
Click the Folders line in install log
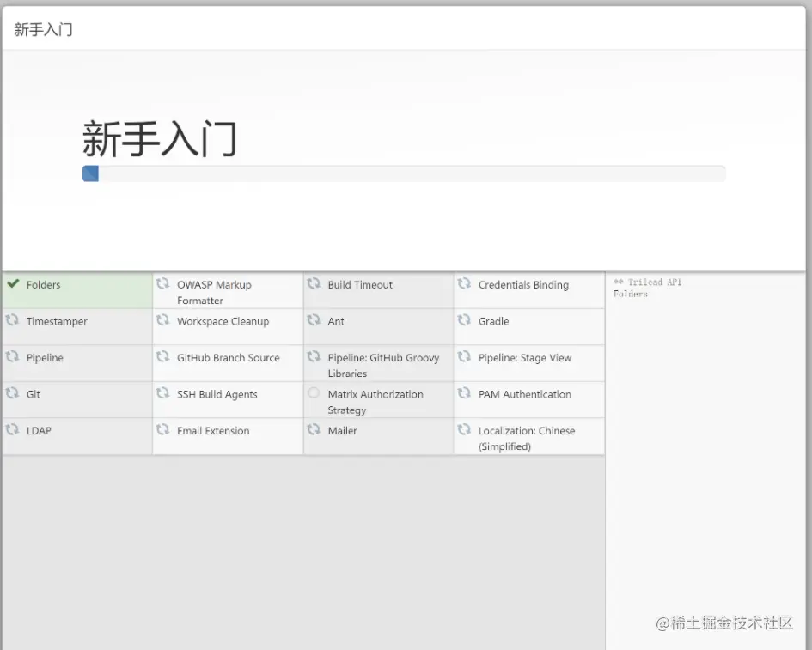(630, 294)
